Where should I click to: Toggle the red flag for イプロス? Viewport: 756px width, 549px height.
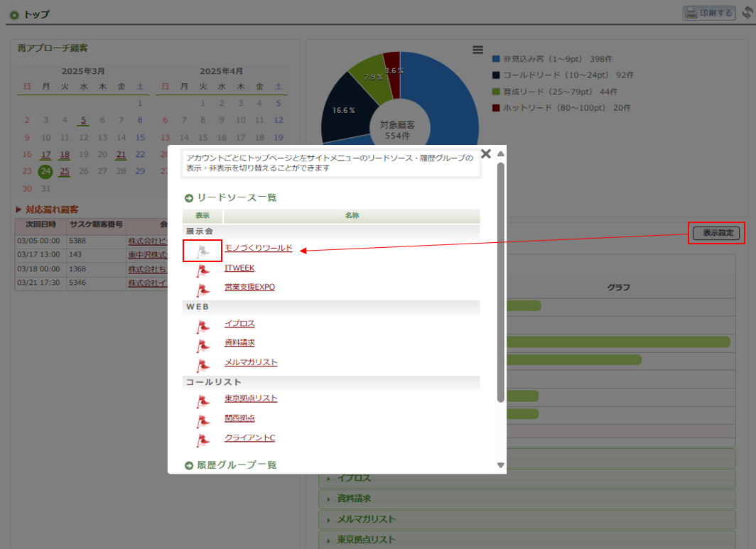[x=203, y=326]
